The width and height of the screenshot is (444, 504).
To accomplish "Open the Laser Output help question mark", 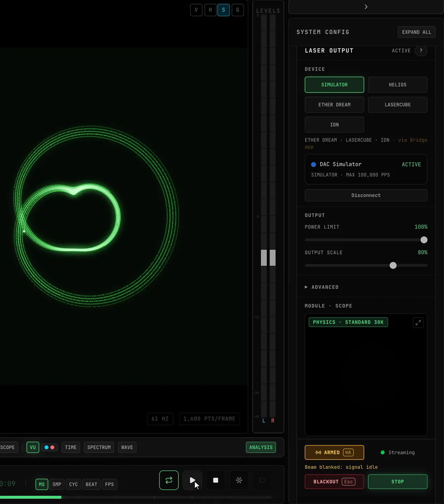I will [421, 50].
